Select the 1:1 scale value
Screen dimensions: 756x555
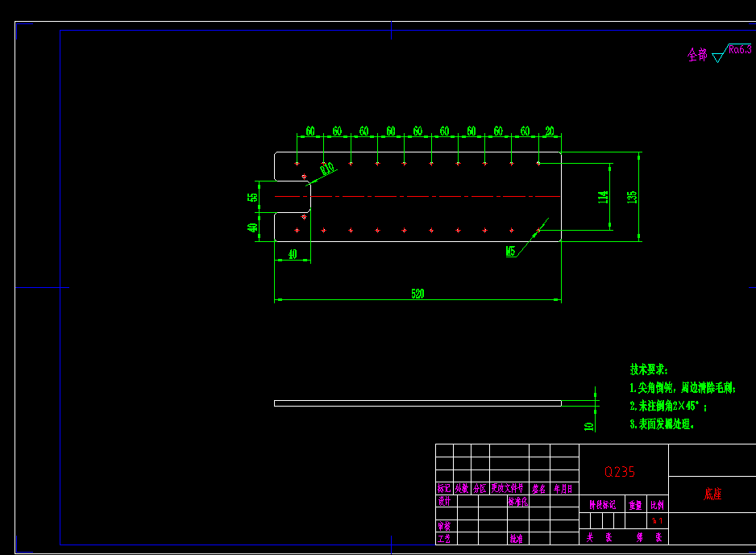pos(658,521)
